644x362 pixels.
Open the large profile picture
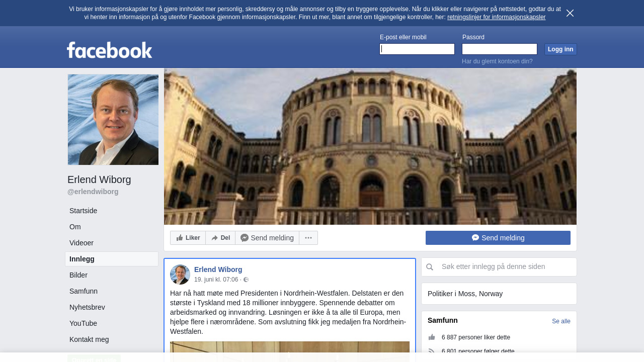tap(113, 120)
